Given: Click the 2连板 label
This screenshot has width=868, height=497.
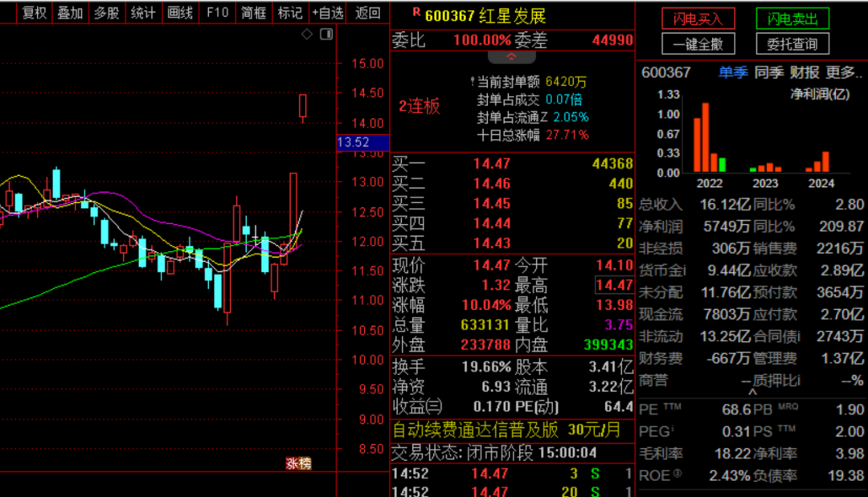Looking at the screenshot, I should pos(419,106).
